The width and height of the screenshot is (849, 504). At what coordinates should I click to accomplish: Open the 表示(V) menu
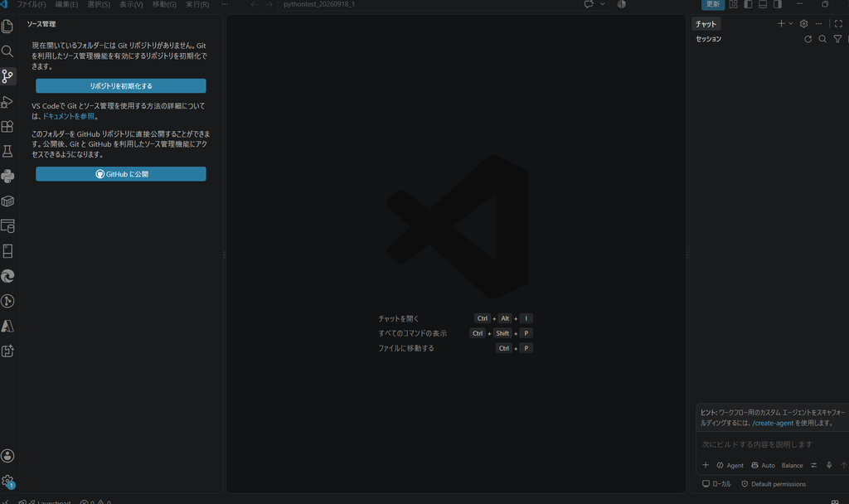(131, 4)
